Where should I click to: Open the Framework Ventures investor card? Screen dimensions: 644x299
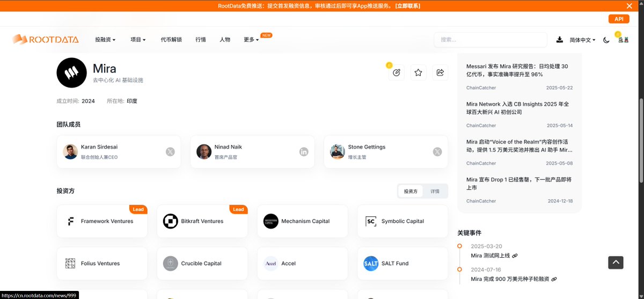102,221
